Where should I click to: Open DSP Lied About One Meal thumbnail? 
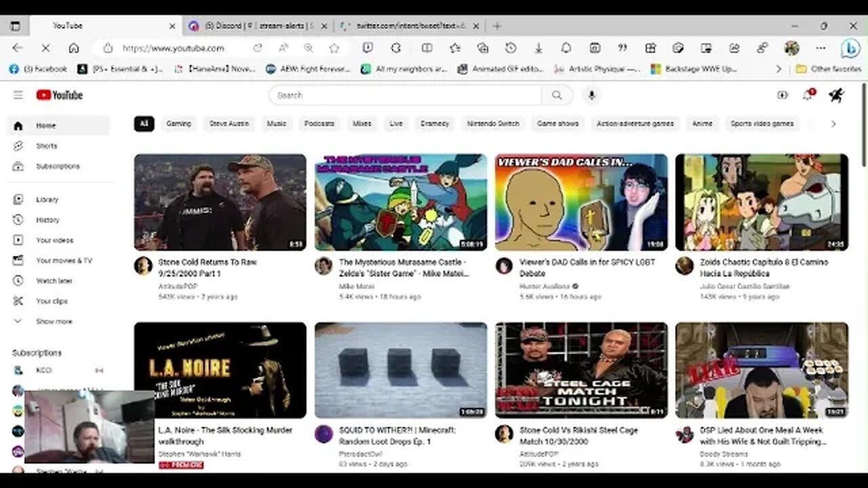(762, 370)
